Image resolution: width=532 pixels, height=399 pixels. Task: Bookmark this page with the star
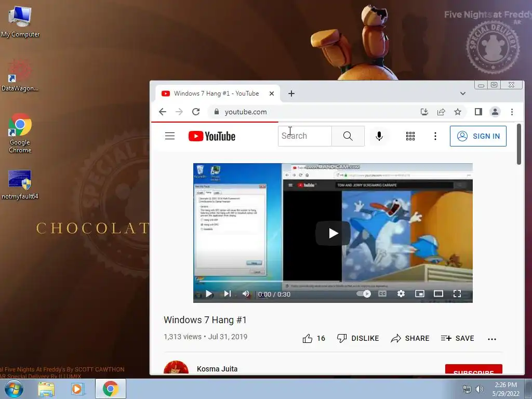pos(458,112)
